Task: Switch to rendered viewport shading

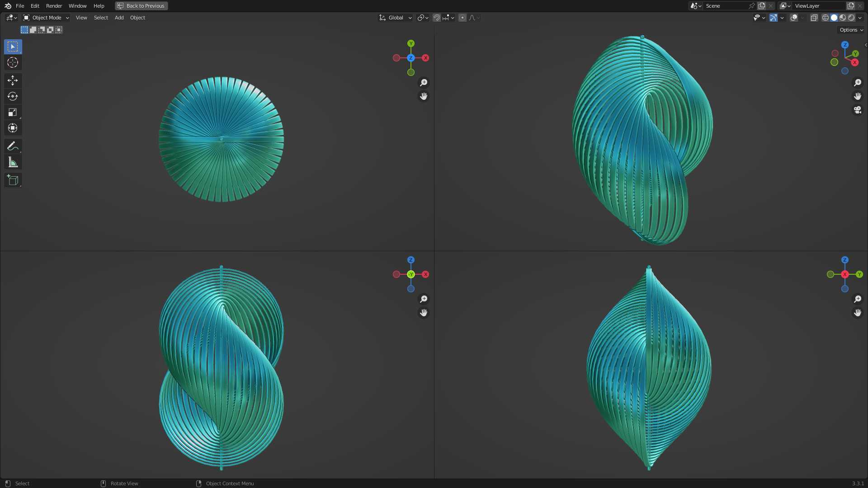Action: click(851, 18)
